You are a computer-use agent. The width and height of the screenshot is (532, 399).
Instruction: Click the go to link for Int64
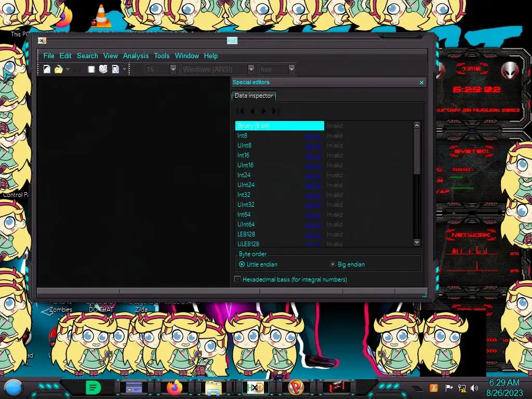pos(313,215)
